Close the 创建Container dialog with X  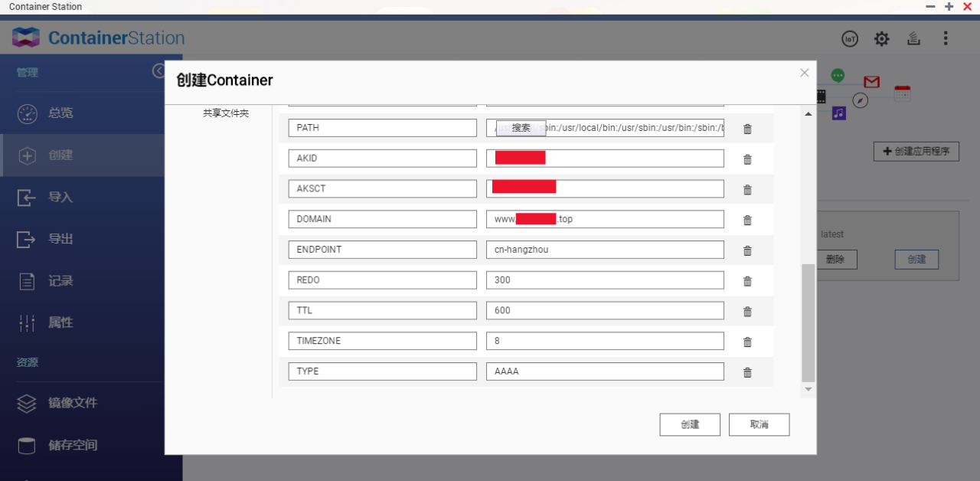[804, 73]
